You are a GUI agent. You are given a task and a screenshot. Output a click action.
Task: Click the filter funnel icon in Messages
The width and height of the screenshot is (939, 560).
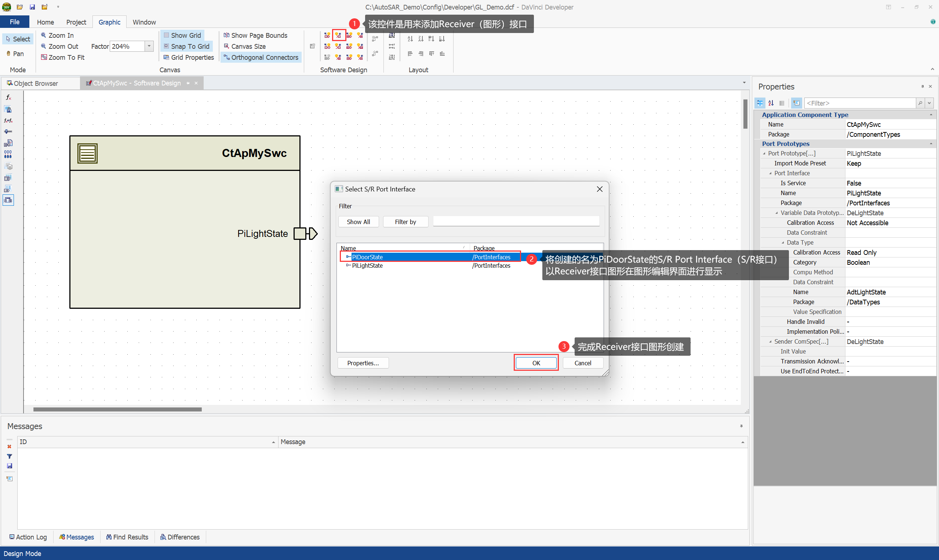tap(10, 456)
